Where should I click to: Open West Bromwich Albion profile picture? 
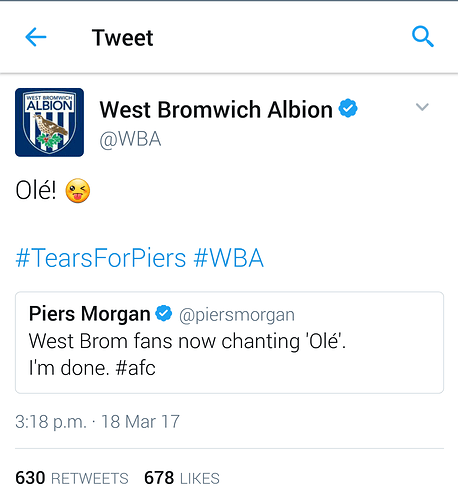coord(49,122)
